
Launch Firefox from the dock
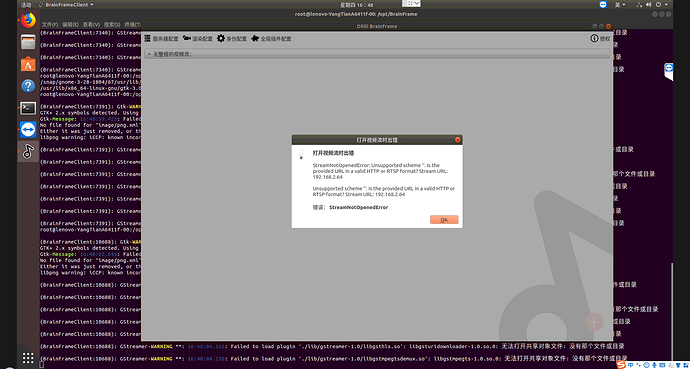[28, 20]
